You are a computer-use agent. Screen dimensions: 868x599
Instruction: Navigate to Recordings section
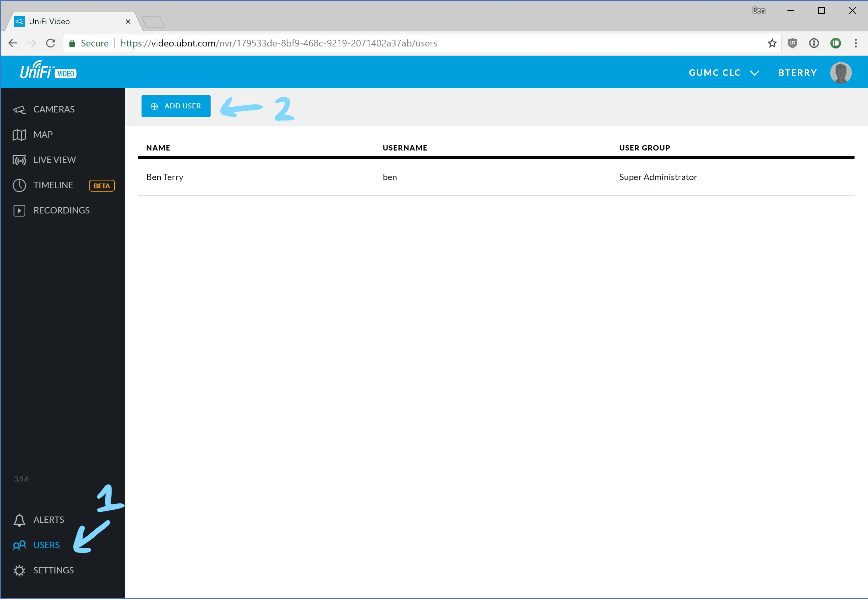[61, 210]
